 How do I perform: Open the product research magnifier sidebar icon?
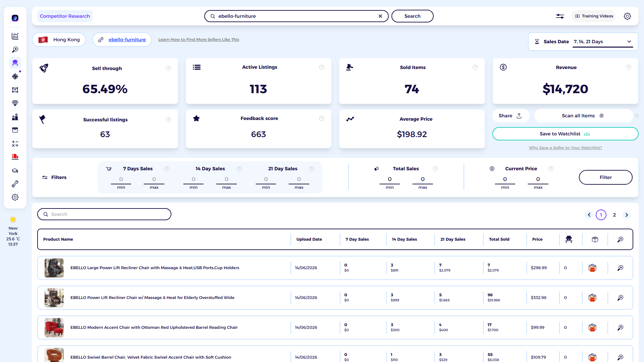click(x=15, y=50)
